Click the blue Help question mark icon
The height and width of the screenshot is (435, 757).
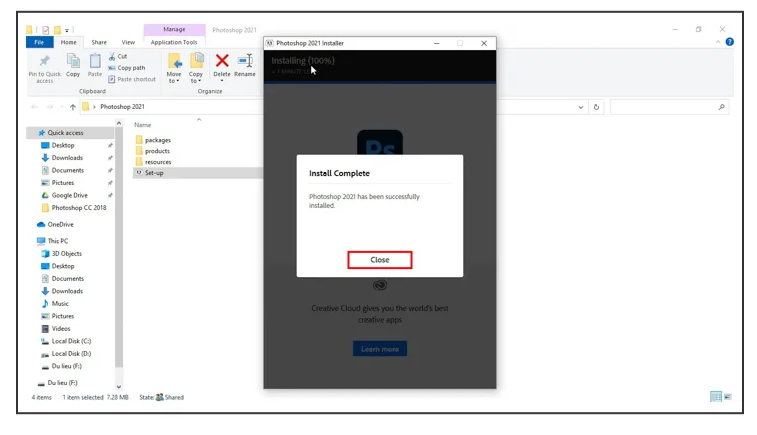point(729,42)
